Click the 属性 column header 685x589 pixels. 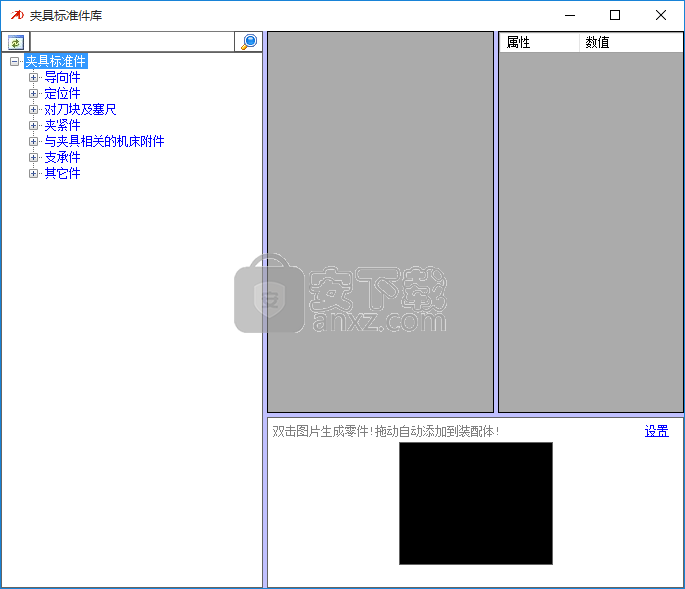tap(539, 42)
